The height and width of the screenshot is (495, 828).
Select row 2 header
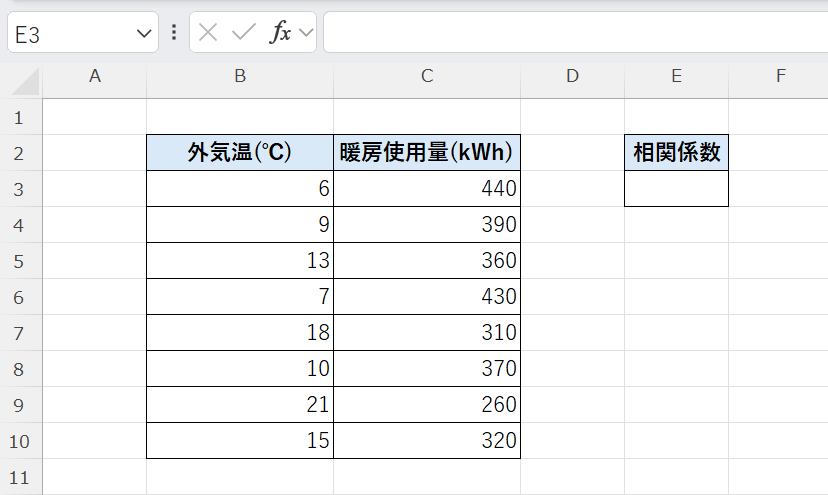[x=20, y=153]
